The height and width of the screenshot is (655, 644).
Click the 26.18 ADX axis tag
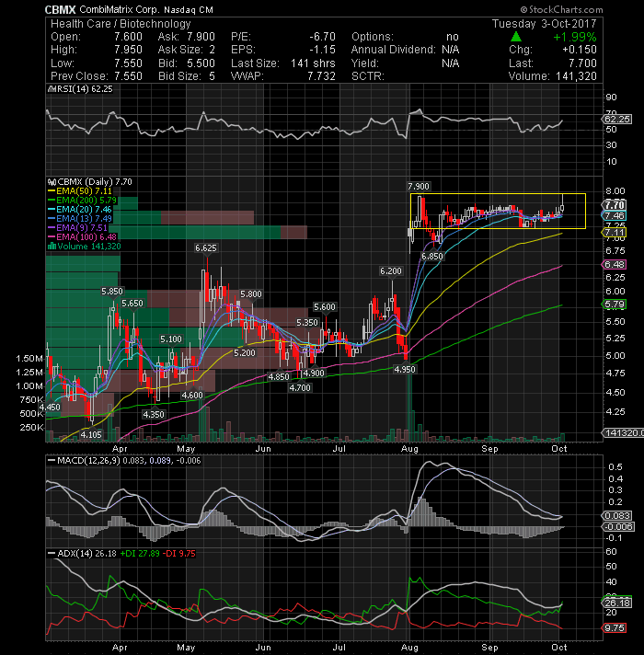point(616,603)
